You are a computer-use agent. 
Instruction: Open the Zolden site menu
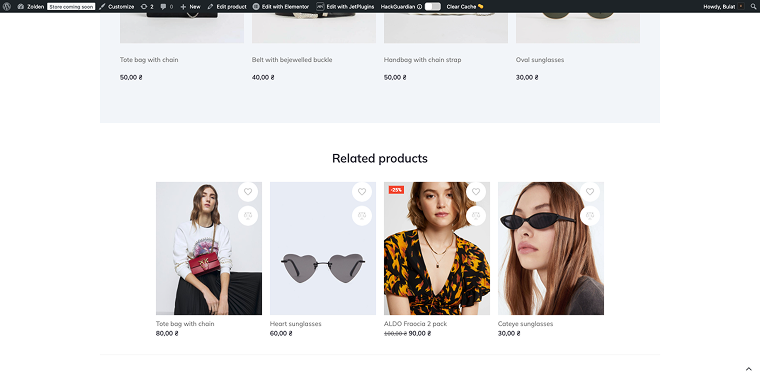click(x=31, y=7)
